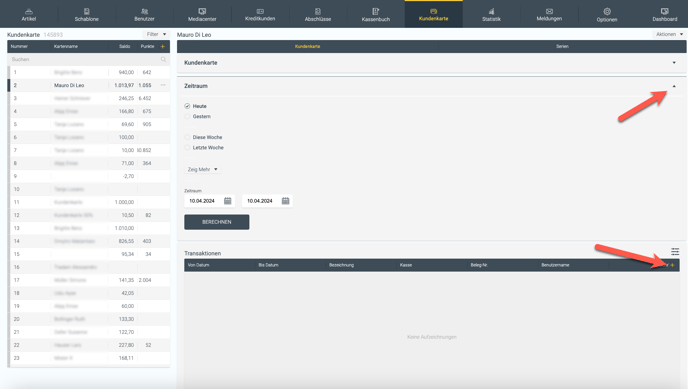This screenshot has height=389, width=688.
Task: Select card row with Saldo 227,80
Action: tap(89, 345)
